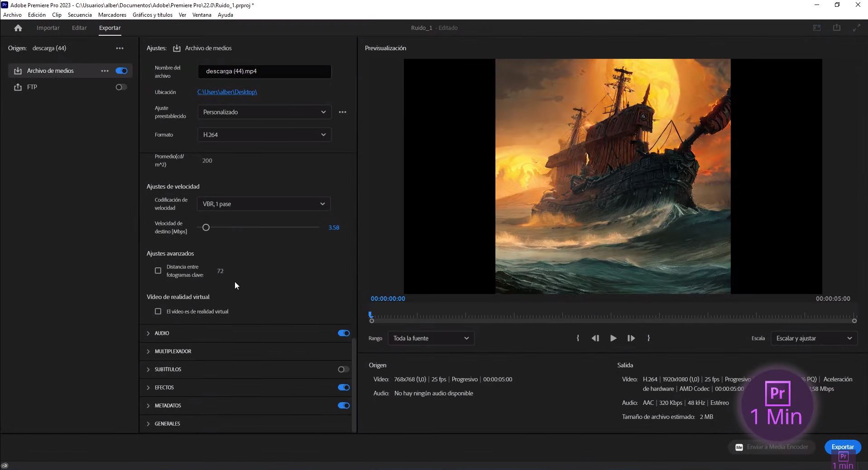Click the Creative Cloud status bar icon
This screenshot has height=470, width=868.
tap(5, 465)
